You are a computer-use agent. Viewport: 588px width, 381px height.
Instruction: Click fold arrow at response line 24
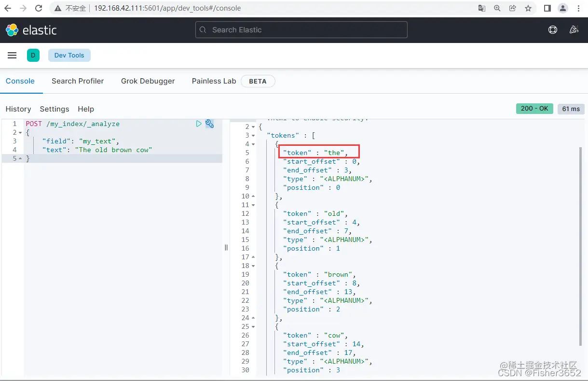(x=253, y=318)
